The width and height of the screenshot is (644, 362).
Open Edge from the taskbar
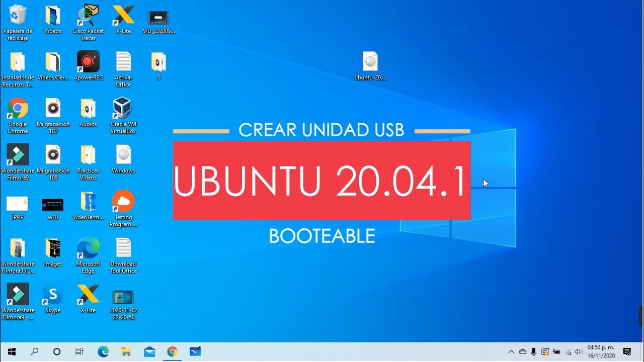pos(103,352)
